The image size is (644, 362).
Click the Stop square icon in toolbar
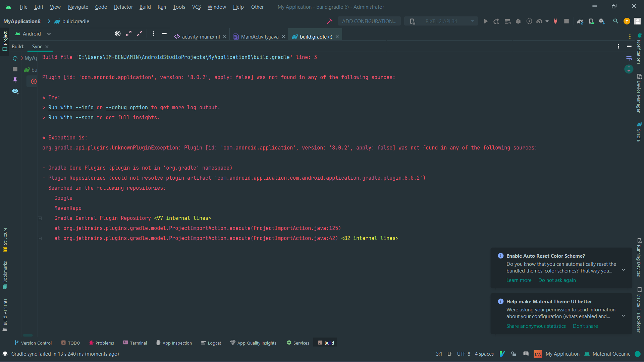point(567,21)
